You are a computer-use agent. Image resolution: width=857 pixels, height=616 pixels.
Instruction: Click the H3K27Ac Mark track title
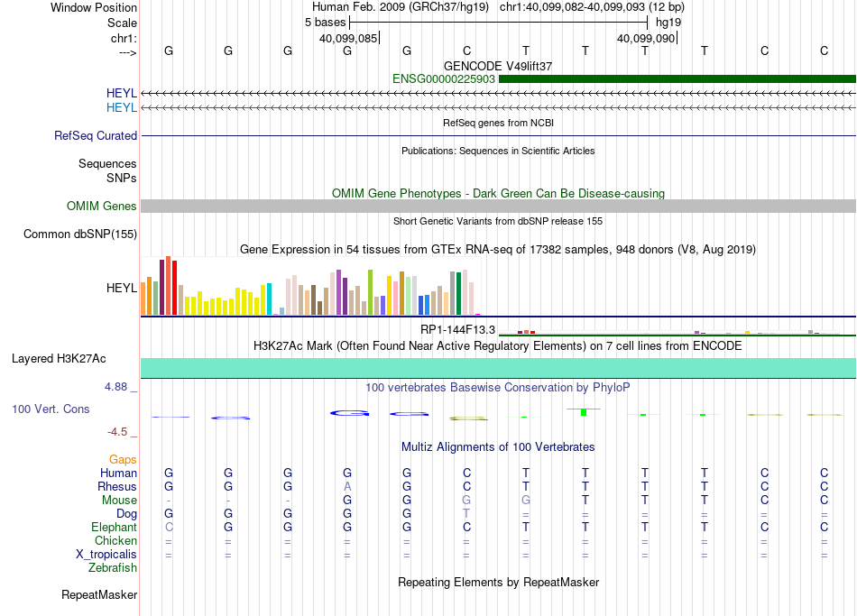tap(498, 346)
